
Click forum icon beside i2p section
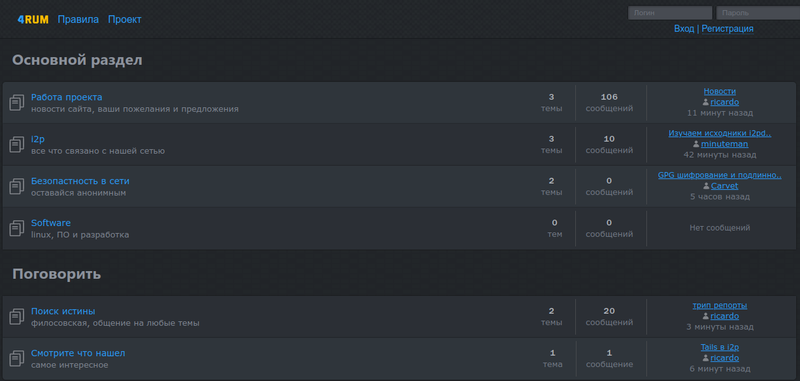point(17,144)
